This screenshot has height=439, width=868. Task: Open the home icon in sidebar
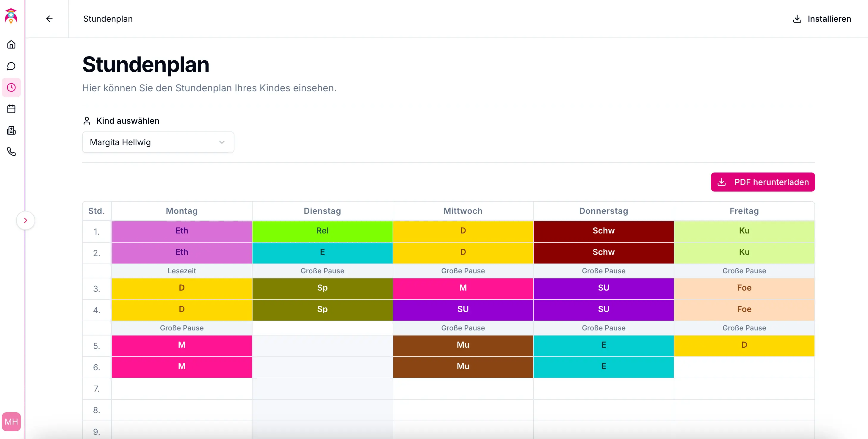tap(11, 45)
